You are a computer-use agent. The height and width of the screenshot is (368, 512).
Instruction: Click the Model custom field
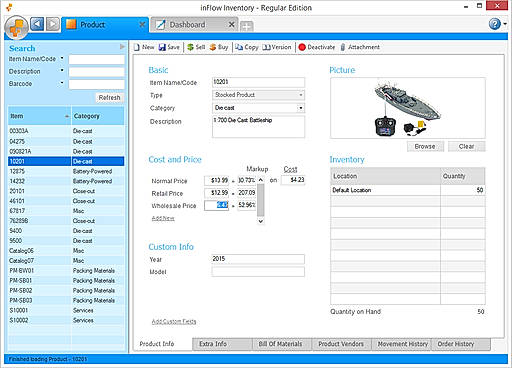coord(258,272)
